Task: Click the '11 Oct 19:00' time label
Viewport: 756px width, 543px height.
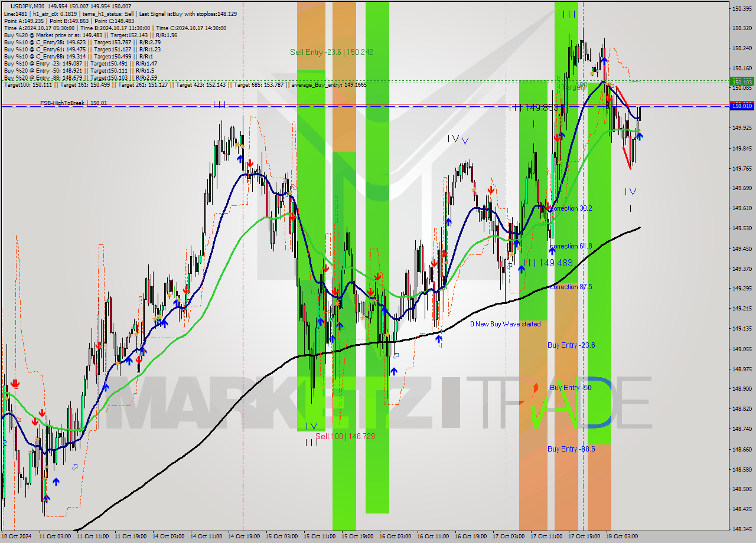Action: [130, 537]
